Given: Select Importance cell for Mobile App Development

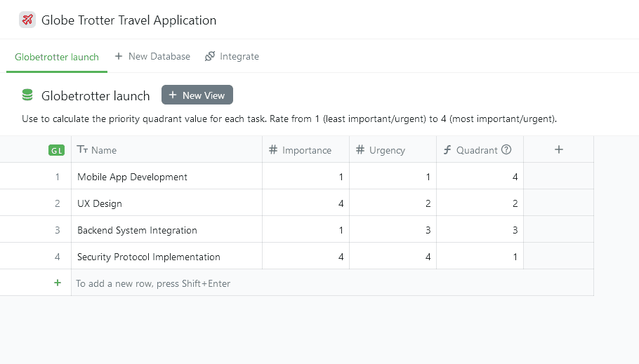Looking at the screenshot, I should (x=305, y=176).
